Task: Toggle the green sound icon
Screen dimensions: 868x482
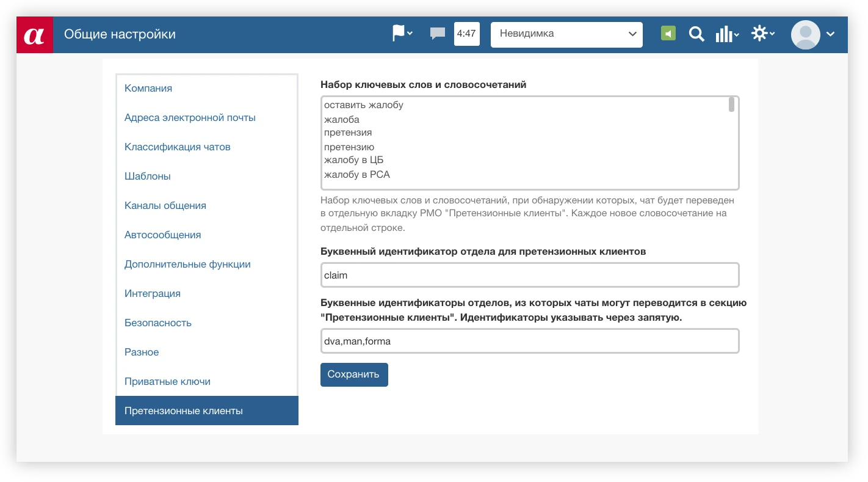Action: pos(668,34)
